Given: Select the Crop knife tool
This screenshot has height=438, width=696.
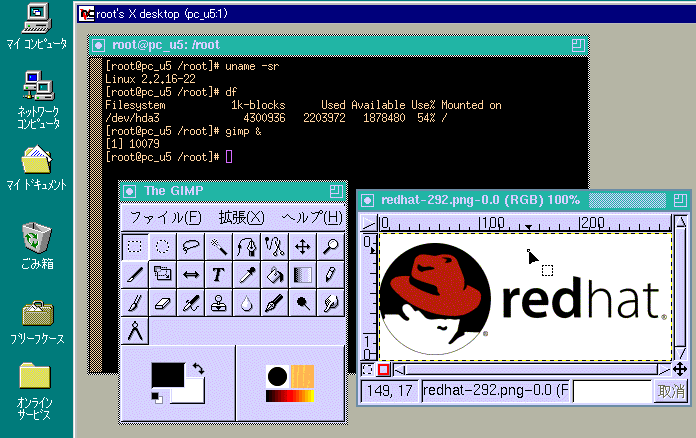Looking at the screenshot, I should point(135,275).
